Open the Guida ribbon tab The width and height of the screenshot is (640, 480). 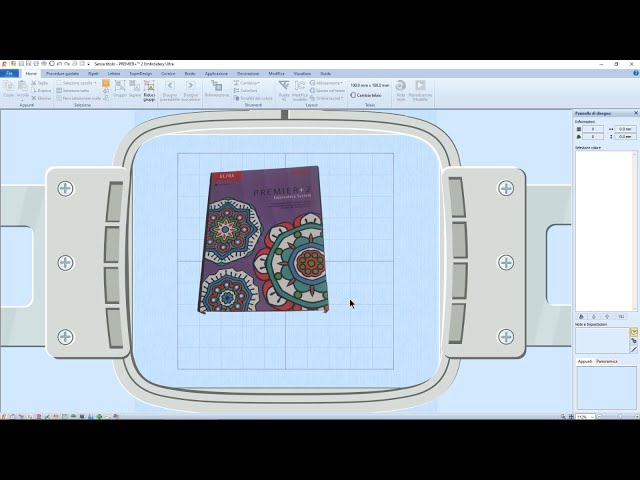click(x=325, y=74)
